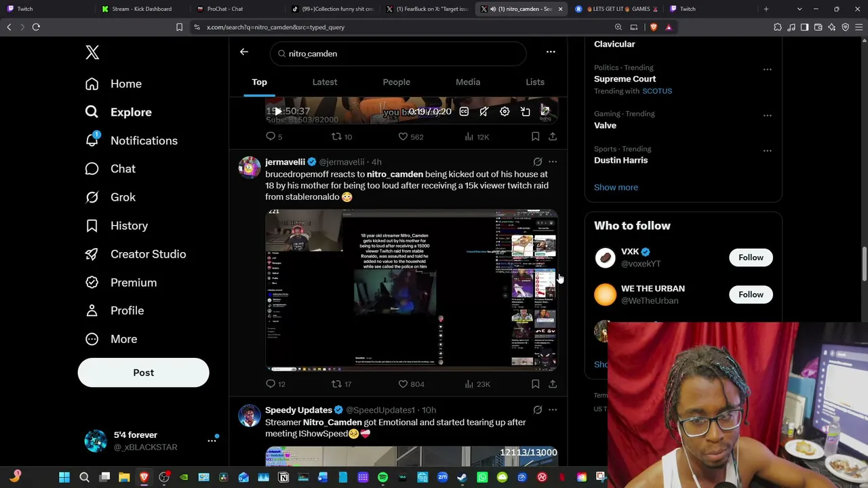Viewport: 868px width, 488px height.
Task: Open Chat in the X sidebar
Action: click(x=110, y=169)
